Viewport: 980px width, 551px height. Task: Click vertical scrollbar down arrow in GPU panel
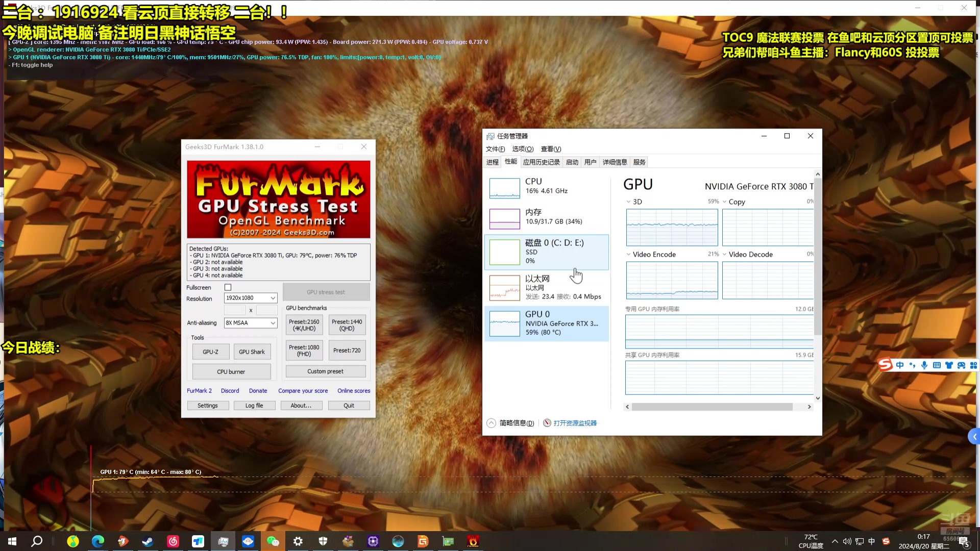[818, 398]
